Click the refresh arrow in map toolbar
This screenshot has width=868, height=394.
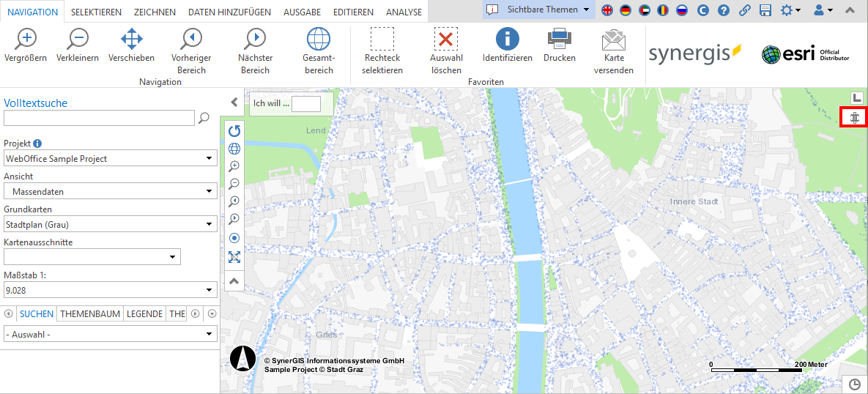coord(234,131)
